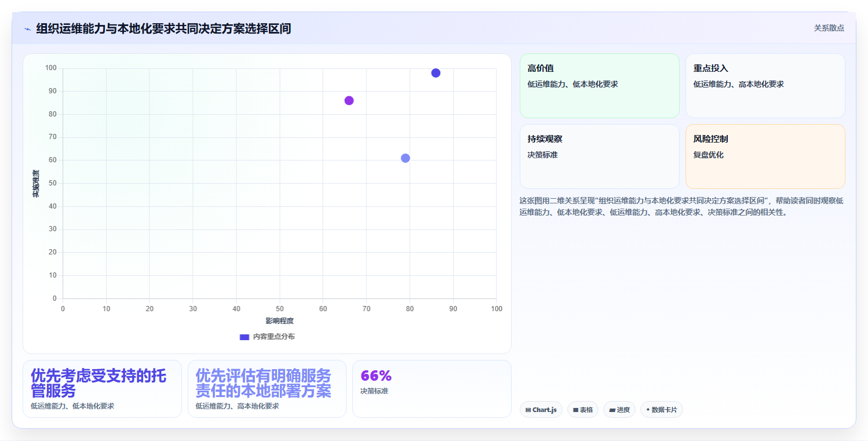
Task: Select the dark blue scatter point at top right
Action: (436, 73)
